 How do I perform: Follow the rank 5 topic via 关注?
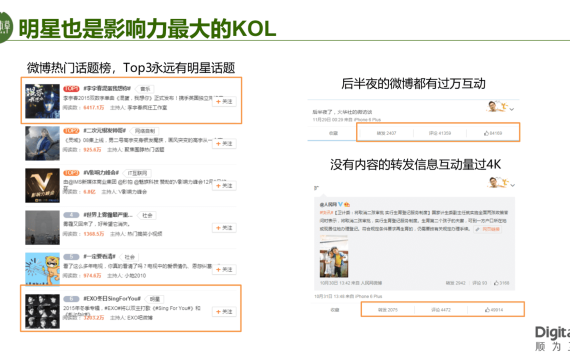click(x=224, y=269)
